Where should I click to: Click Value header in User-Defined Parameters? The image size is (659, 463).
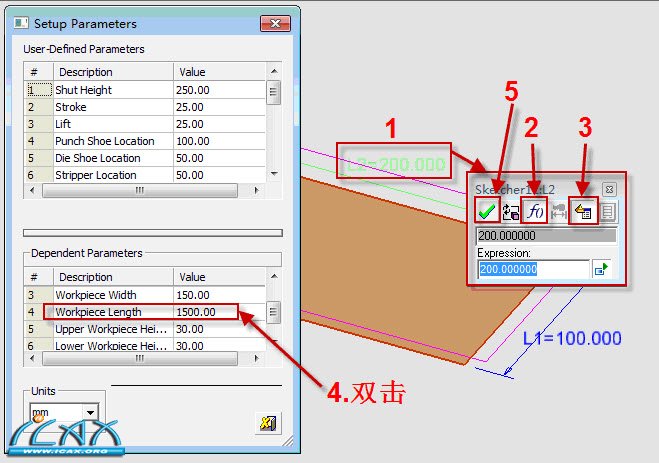(x=219, y=72)
